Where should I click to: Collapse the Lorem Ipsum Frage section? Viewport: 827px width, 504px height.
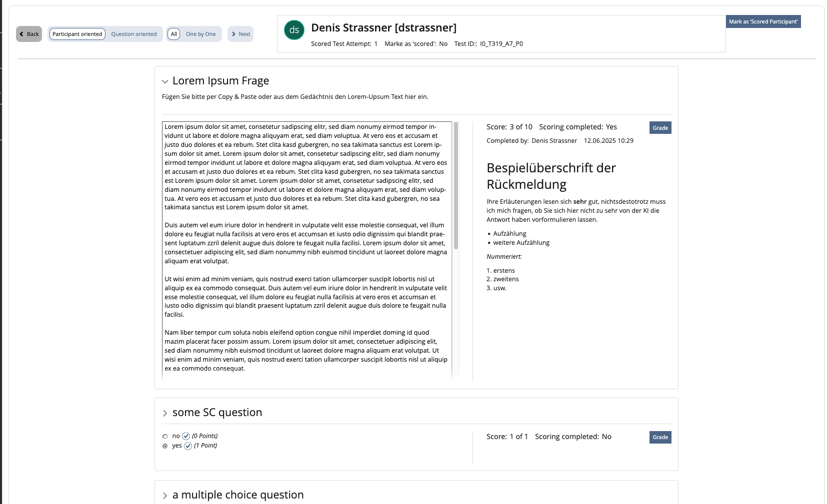165,81
